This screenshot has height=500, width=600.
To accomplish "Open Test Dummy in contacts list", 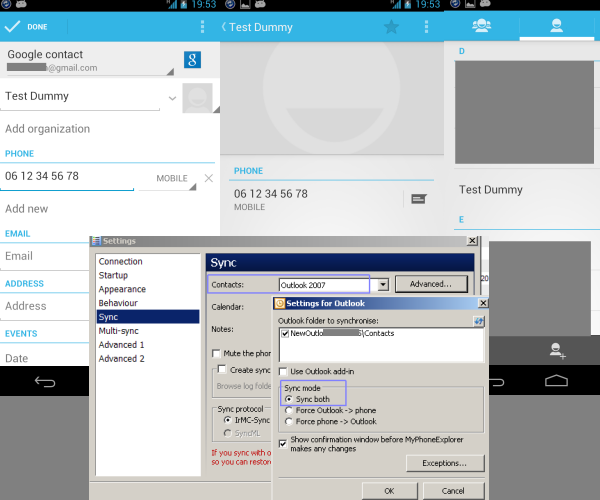I will (491, 190).
